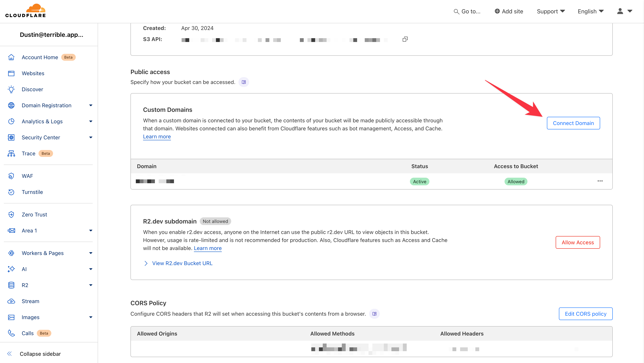The height and width of the screenshot is (363, 644).
Task: Navigate to Turnstile
Action: (x=32, y=192)
